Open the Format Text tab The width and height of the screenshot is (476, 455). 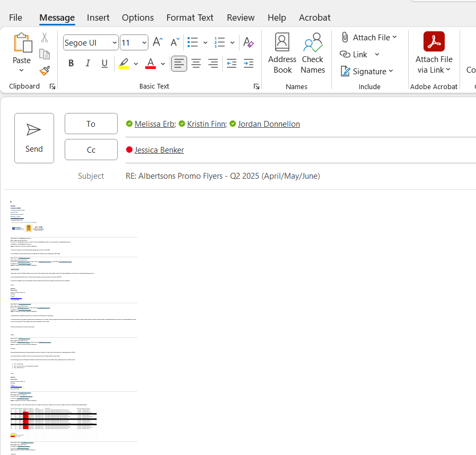click(x=190, y=17)
